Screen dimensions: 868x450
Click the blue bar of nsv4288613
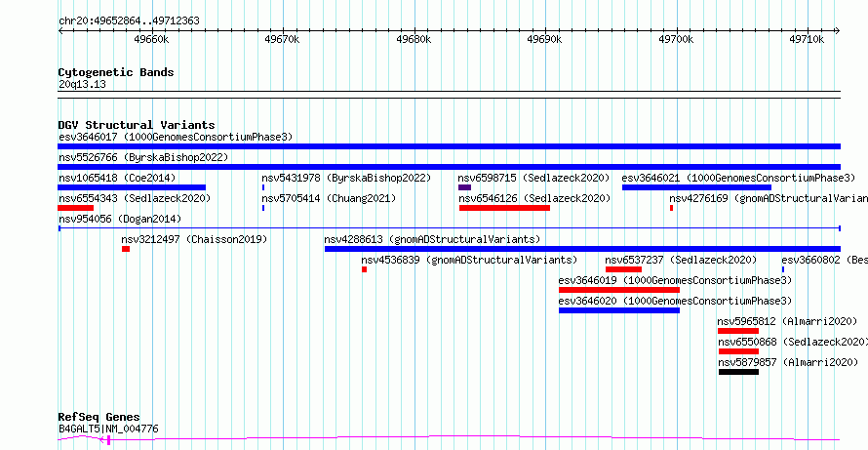coord(582,249)
